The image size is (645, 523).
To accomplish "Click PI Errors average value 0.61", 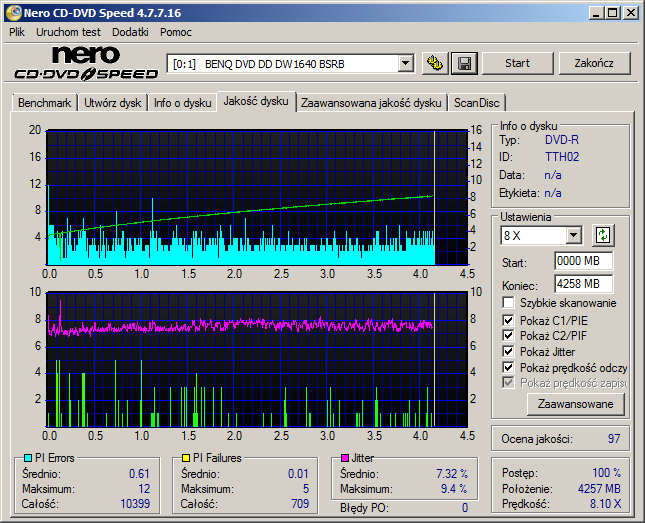I will (139, 474).
